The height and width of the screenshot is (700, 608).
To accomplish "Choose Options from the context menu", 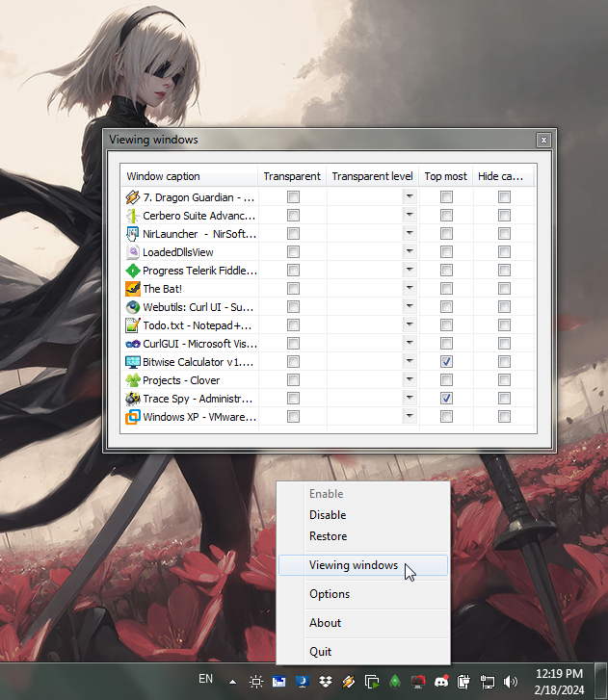I will pyautogui.click(x=330, y=594).
